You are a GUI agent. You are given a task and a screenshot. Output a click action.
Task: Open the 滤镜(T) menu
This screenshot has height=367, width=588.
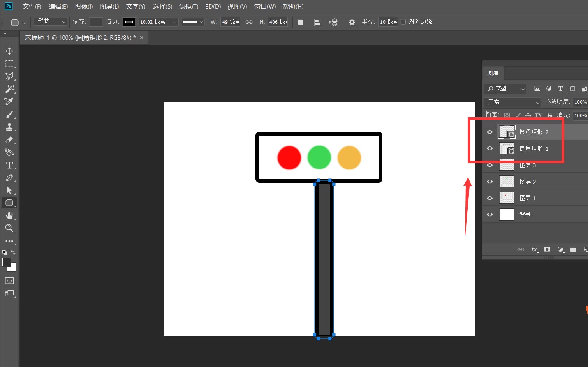(x=188, y=7)
